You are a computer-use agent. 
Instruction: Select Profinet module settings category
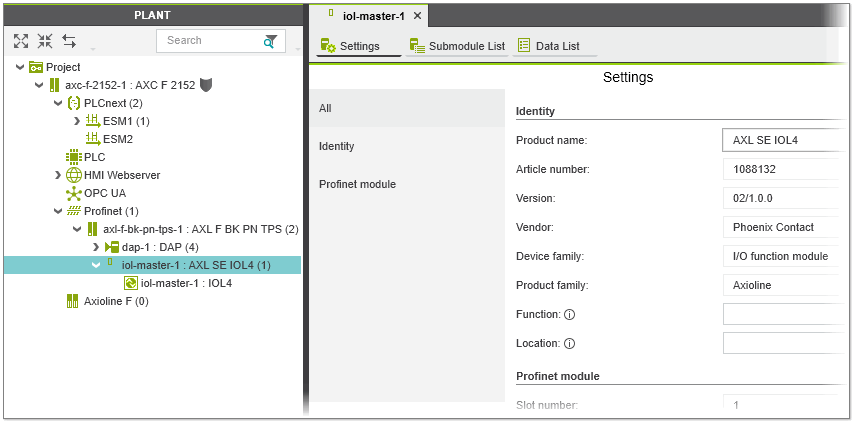[x=357, y=184]
